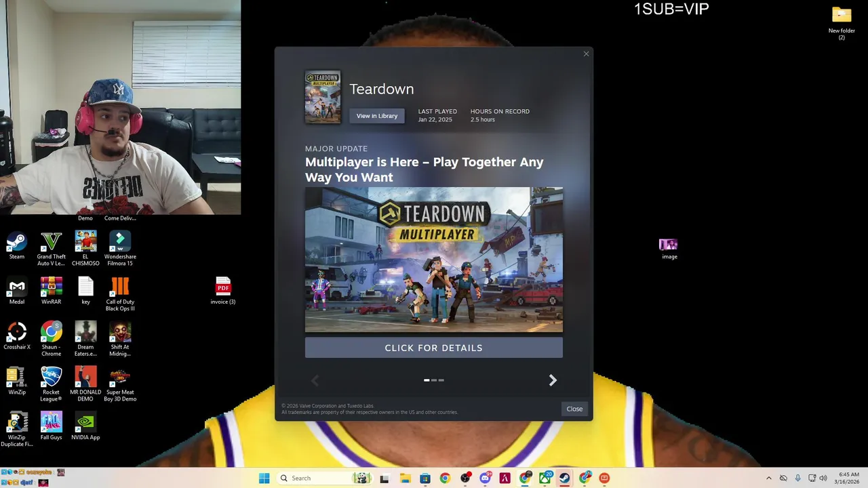Click the Multiplayer is Here headline
Image resolution: width=868 pixels, height=488 pixels.
[425, 169]
